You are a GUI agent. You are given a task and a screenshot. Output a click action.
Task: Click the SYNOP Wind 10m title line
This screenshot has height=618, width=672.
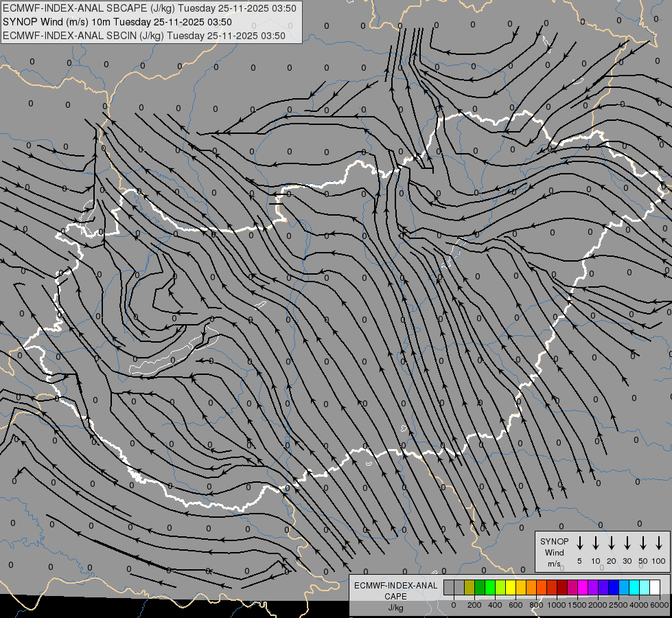117,22
